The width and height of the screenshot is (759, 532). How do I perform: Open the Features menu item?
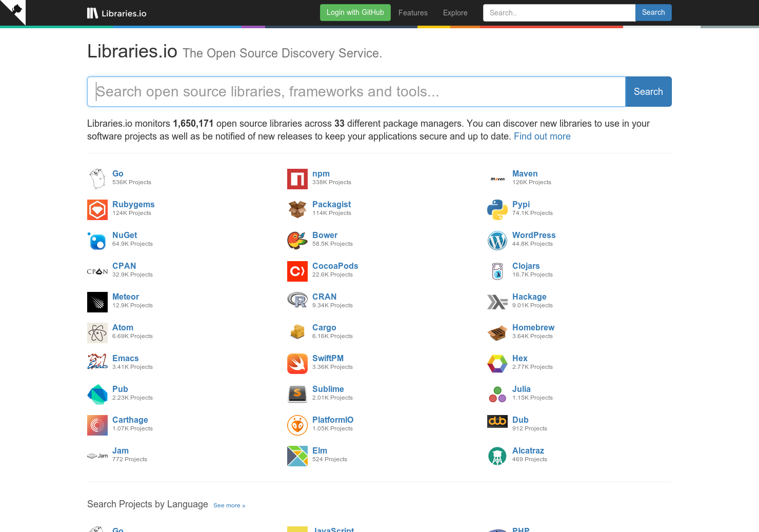coord(413,13)
